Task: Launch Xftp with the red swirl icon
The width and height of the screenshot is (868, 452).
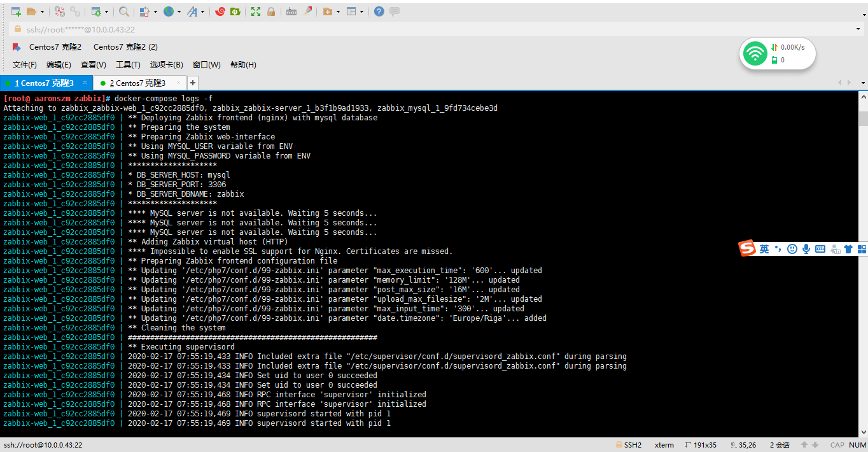Action: pyautogui.click(x=220, y=11)
